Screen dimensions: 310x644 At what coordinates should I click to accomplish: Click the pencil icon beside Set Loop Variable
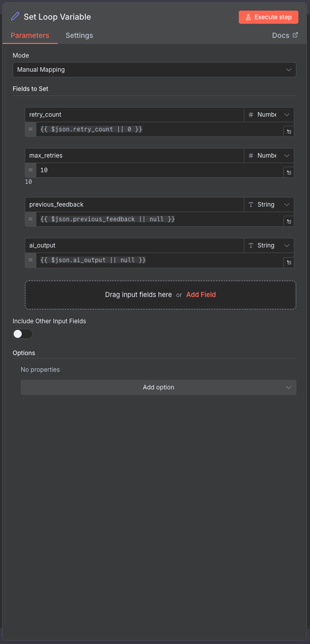click(x=15, y=17)
